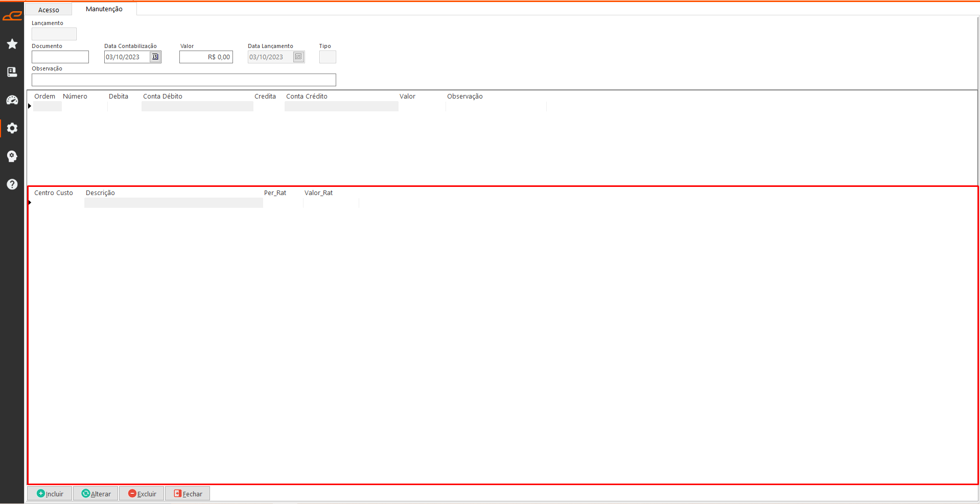
Task: Click the top Observação text field
Action: pyautogui.click(x=183, y=80)
